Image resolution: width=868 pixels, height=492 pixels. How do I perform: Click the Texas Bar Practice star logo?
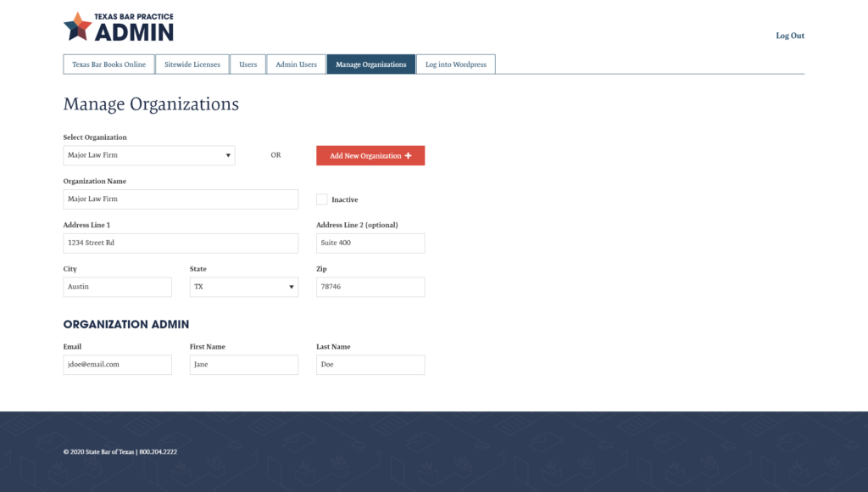(x=77, y=26)
